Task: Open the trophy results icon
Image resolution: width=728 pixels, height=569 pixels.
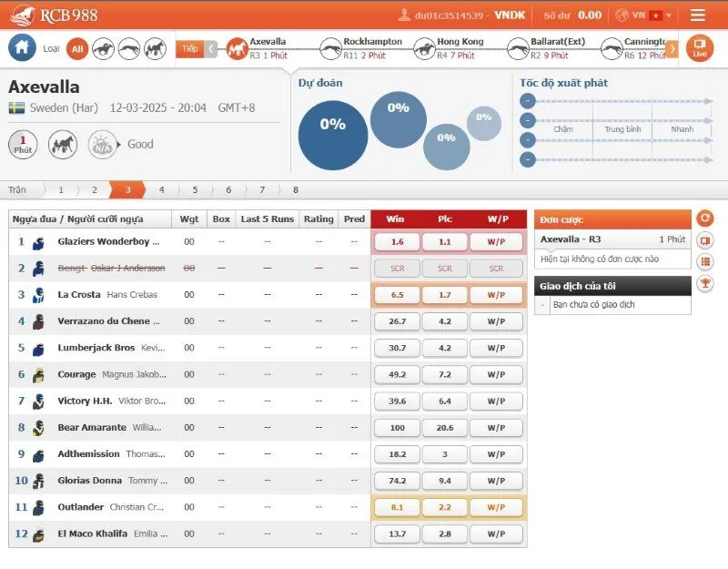Action: 704,283
